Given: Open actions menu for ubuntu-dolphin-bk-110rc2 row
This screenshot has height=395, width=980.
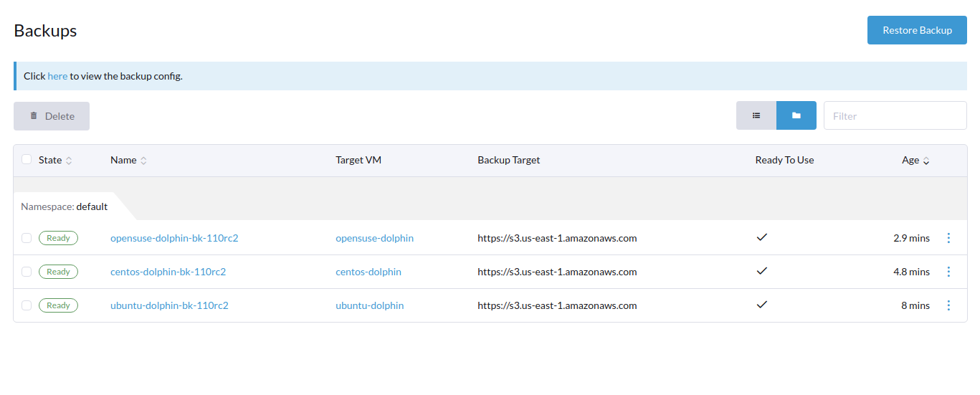Looking at the screenshot, I should 948,305.
